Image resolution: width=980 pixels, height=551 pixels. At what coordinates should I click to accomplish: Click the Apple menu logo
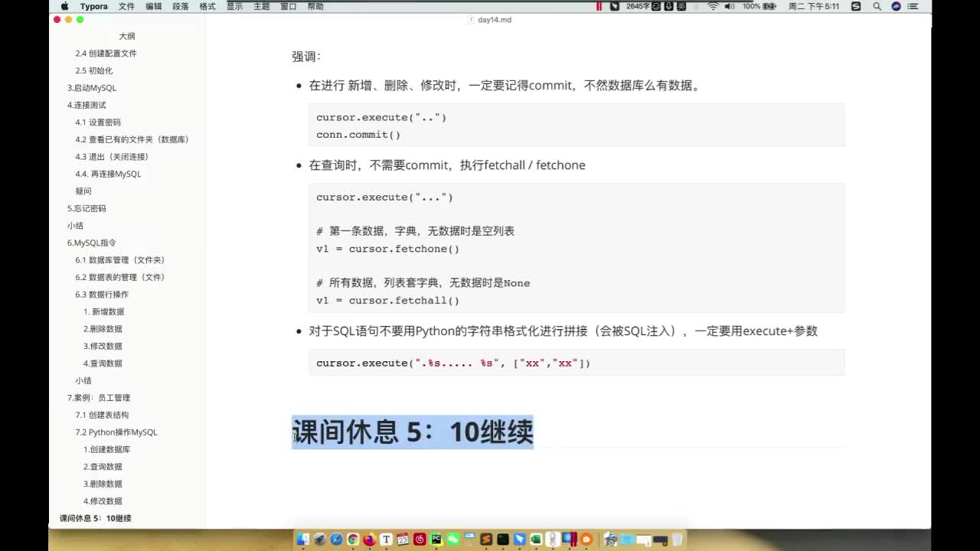point(65,6)
